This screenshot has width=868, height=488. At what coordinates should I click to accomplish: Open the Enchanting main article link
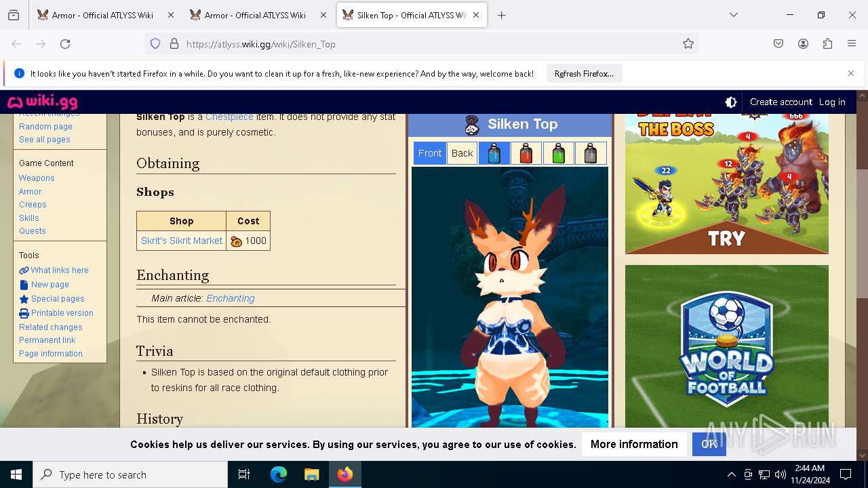pyautogui.click(x=231, y=298)
